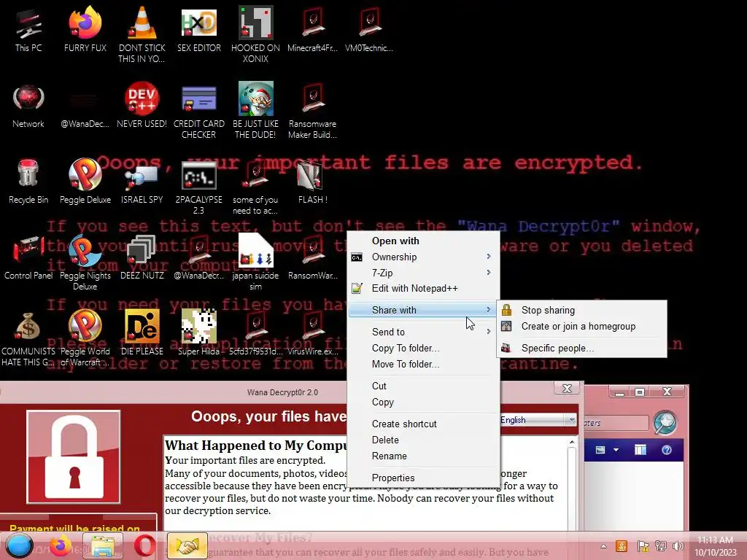The width and height of the screenshot is (747, 560).
Task: Select Share with in the context menu
Action: (x=424, y=310)
